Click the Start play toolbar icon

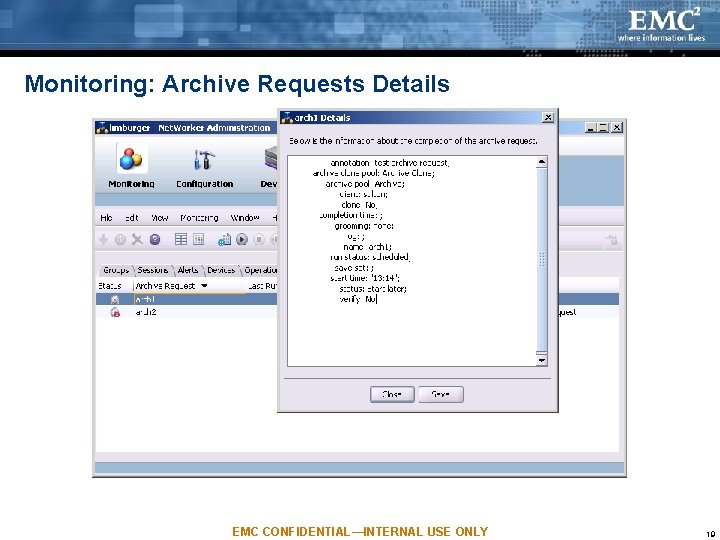click(242, 239)
